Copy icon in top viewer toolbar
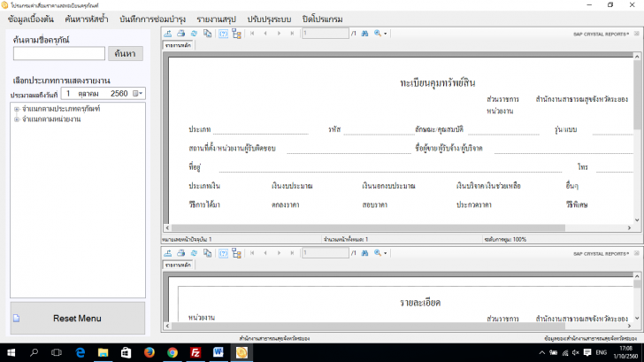This screenshot has width=644, height=362. tap(207, 34)
